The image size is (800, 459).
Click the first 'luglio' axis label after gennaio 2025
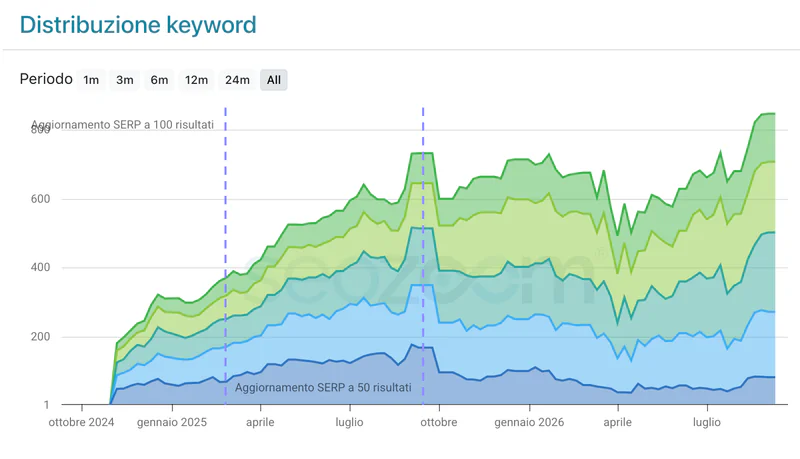click(349, 422)
